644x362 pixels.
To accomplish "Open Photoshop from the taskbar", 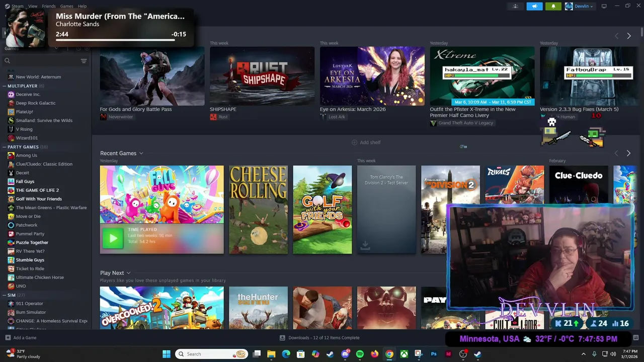I will coord(434,354).
